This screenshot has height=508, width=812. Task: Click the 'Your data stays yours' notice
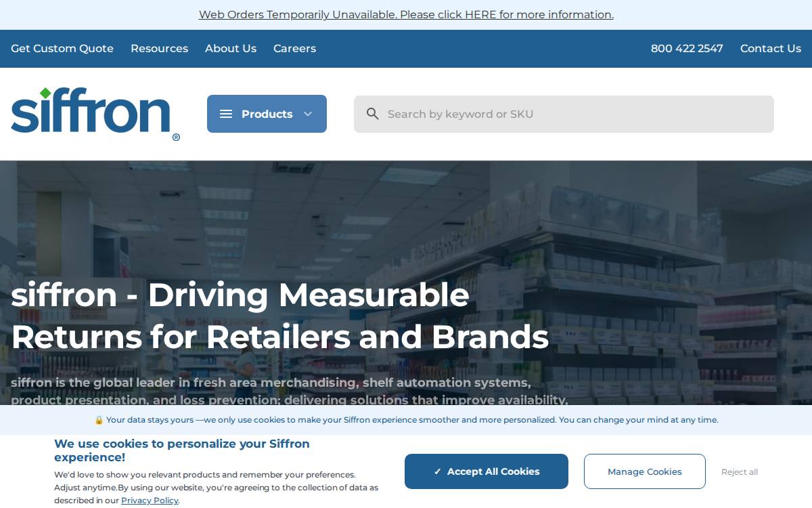406,420
